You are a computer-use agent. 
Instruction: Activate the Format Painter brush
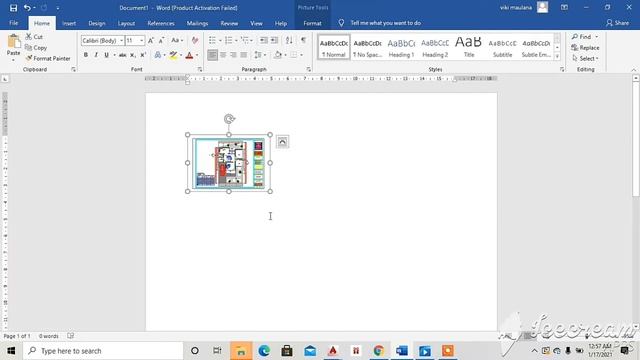pos(48,58)
